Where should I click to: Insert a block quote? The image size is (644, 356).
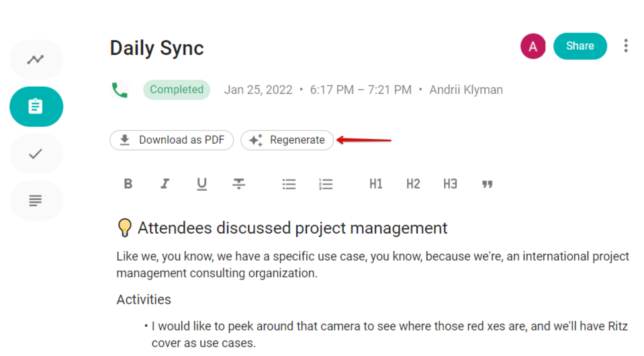click(x=488, y=184)
